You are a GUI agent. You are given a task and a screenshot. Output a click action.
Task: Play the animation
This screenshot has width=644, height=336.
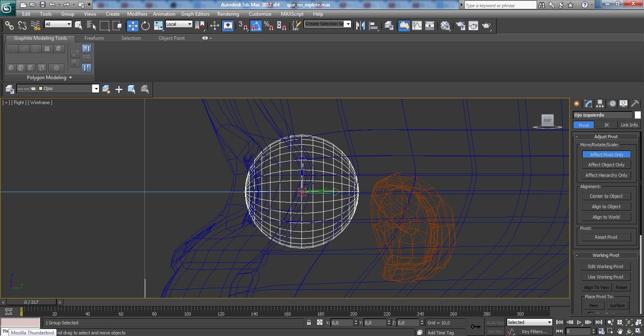(579, 322)
